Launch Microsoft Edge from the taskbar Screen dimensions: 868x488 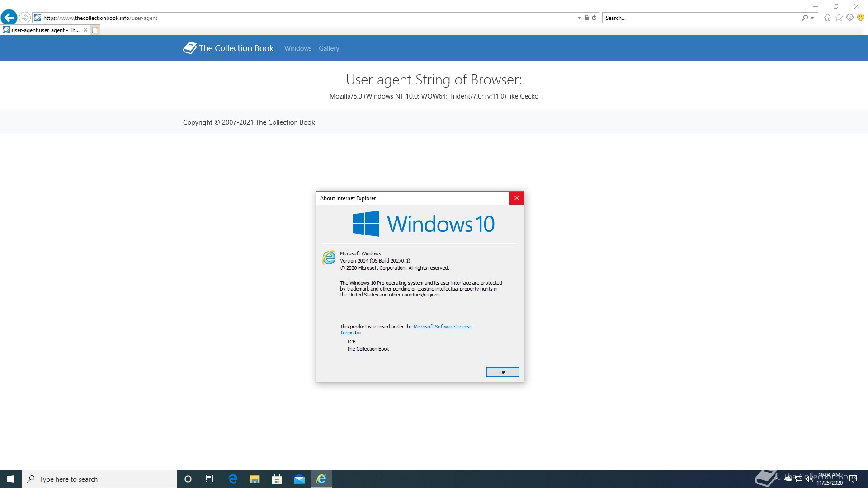pyautogui.click(x=233, y=479)
